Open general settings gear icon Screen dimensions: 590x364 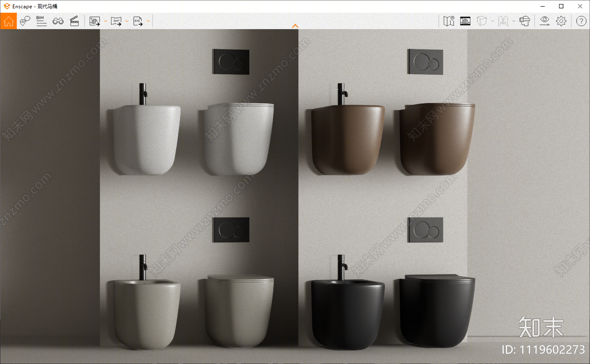point(561,21)
